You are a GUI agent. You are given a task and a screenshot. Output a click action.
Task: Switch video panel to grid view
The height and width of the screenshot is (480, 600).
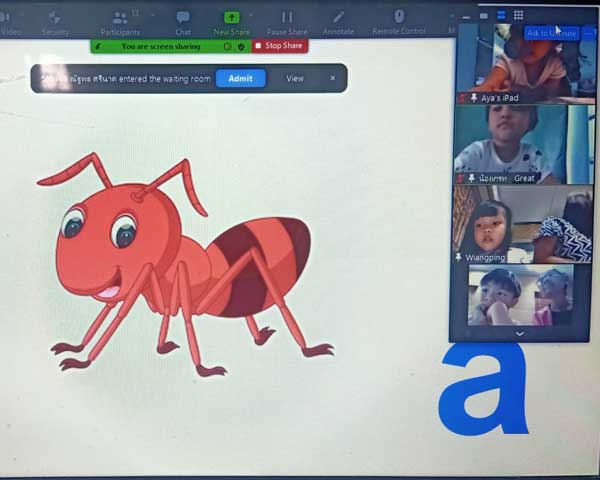518,15
